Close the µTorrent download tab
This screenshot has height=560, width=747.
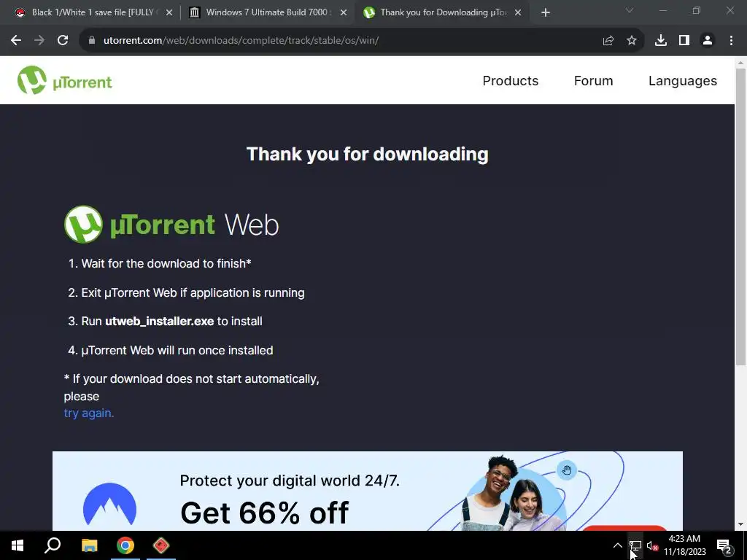518,13
